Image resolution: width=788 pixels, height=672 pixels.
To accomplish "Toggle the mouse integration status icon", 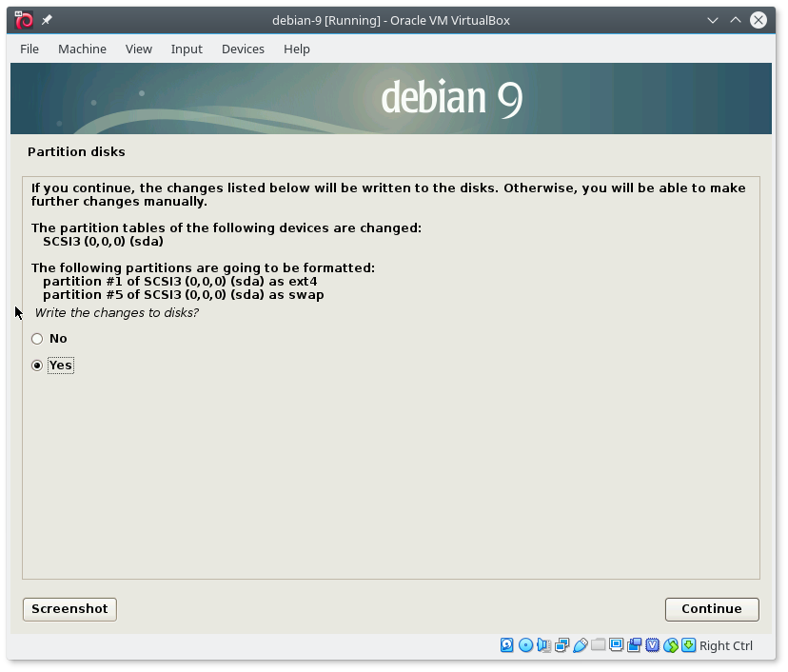I will (x=670, y=645).
